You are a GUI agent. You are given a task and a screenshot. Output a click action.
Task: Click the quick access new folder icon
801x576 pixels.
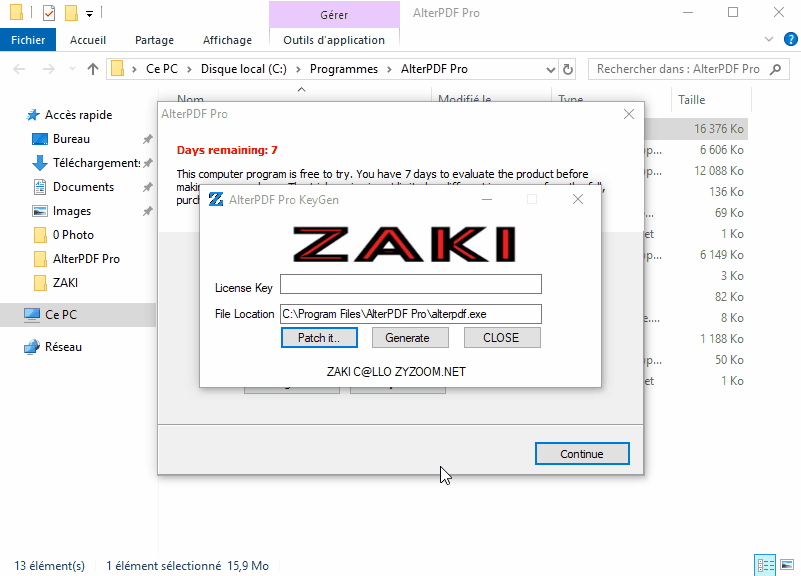[x=71, y=13]
